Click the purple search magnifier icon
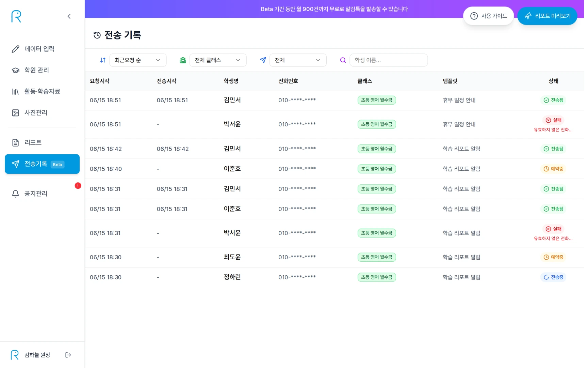 [x=343, y=60]
